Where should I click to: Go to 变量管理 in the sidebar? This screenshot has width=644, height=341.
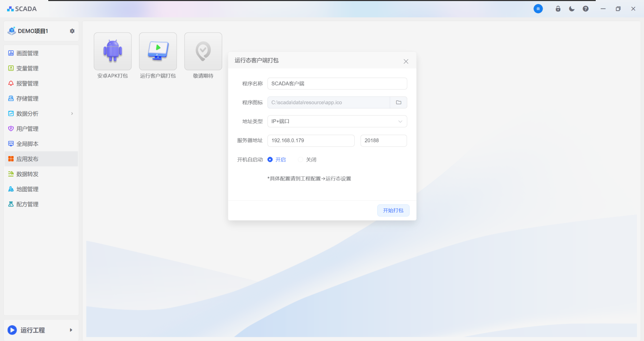coord(28,68)
